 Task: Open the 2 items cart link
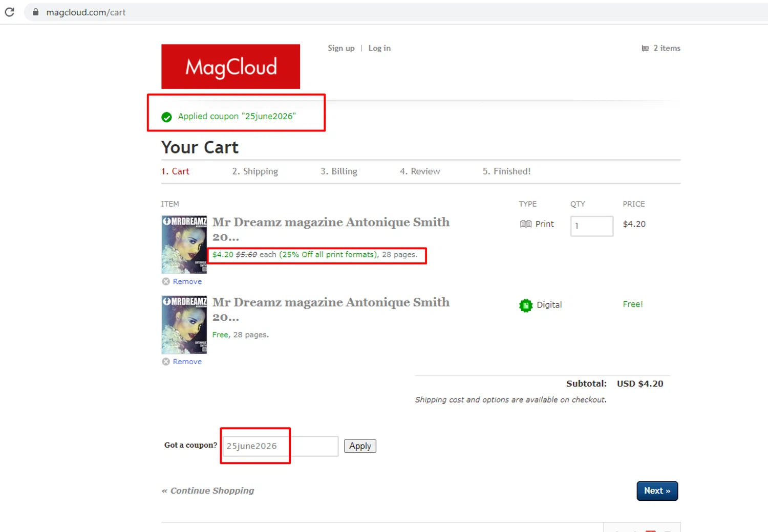[667, 48]
